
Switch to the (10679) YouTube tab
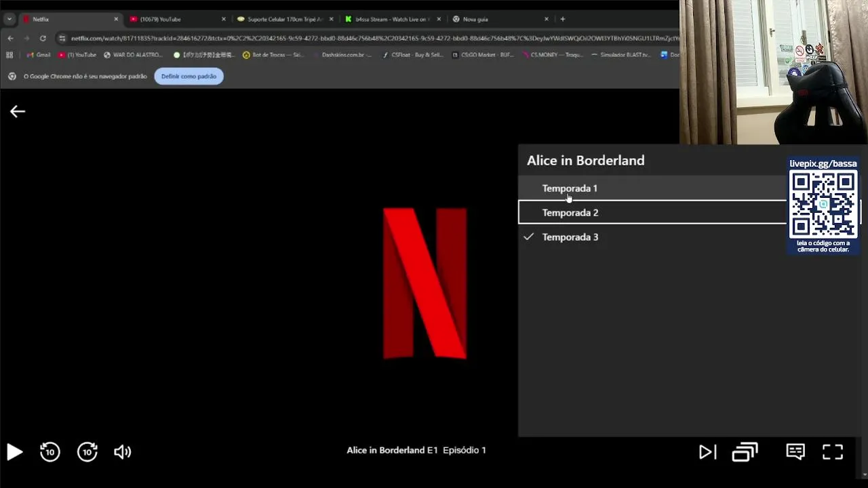point(178,19)
